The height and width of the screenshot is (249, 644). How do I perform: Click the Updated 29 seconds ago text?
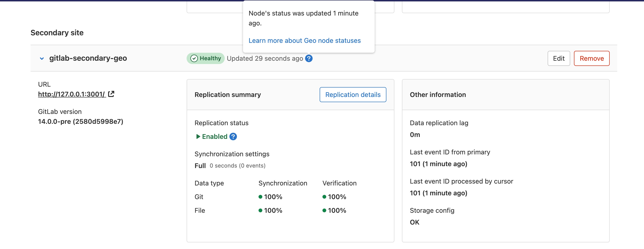click(265, 59)
